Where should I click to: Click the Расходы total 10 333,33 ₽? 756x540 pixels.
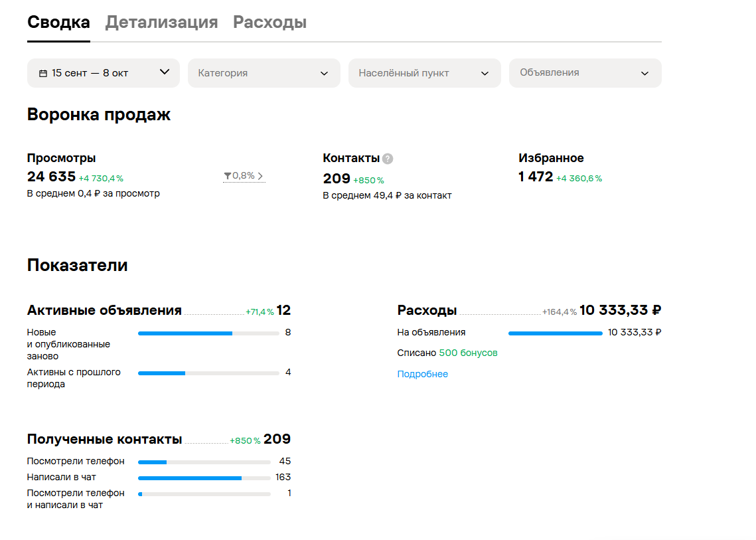click(620, 310)
